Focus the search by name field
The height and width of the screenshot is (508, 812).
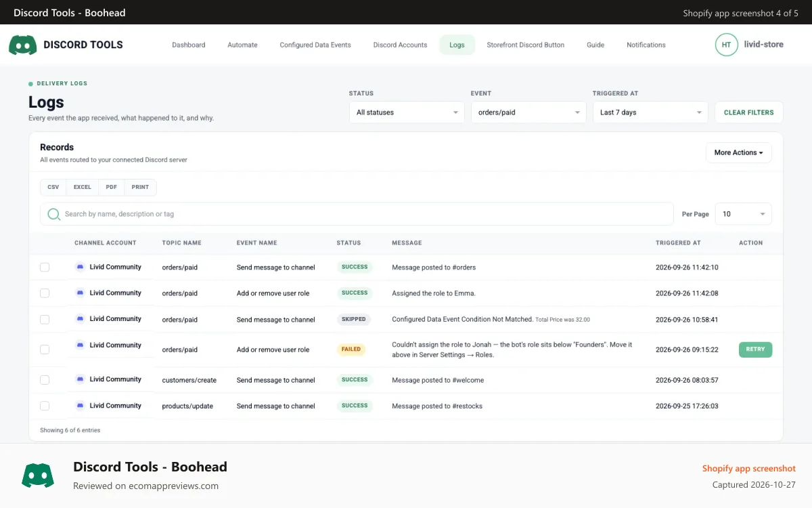(357, 214)
